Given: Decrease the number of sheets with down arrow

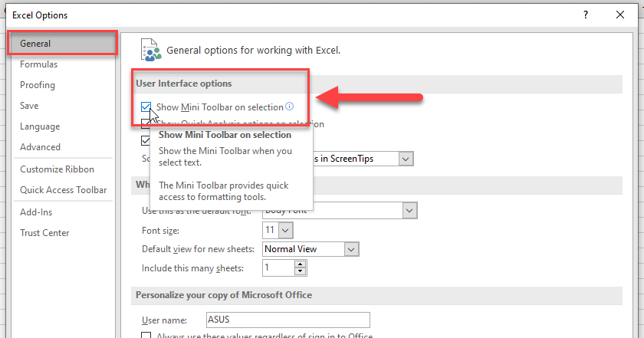Looking at the screenshot, I should 301,271.
